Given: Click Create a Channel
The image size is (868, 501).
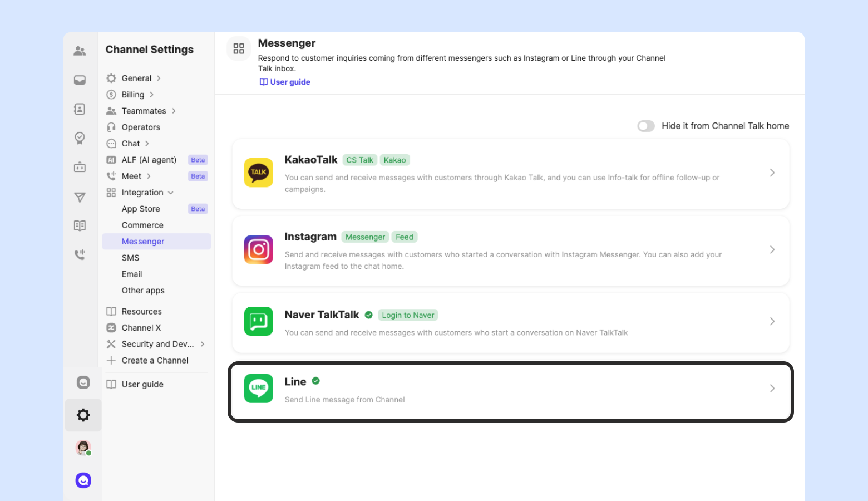Looking at the screenshot, I should tap(155, 360).
